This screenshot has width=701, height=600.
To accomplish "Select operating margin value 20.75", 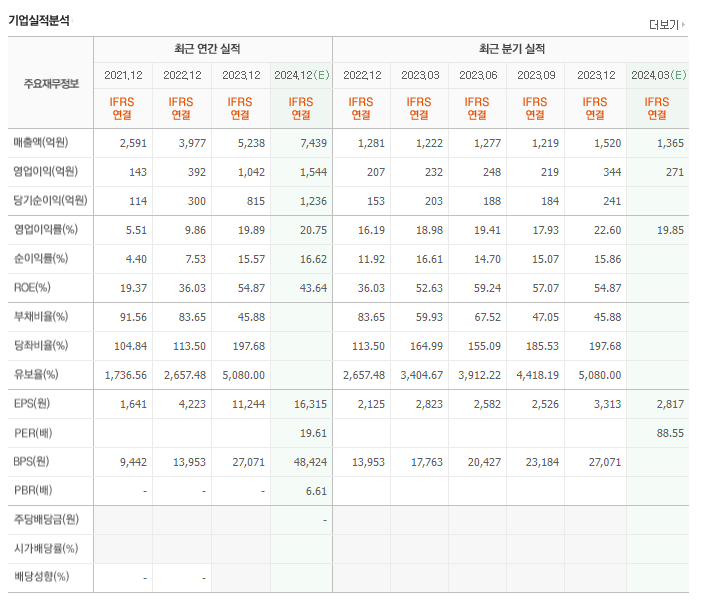I will [313, 231].
